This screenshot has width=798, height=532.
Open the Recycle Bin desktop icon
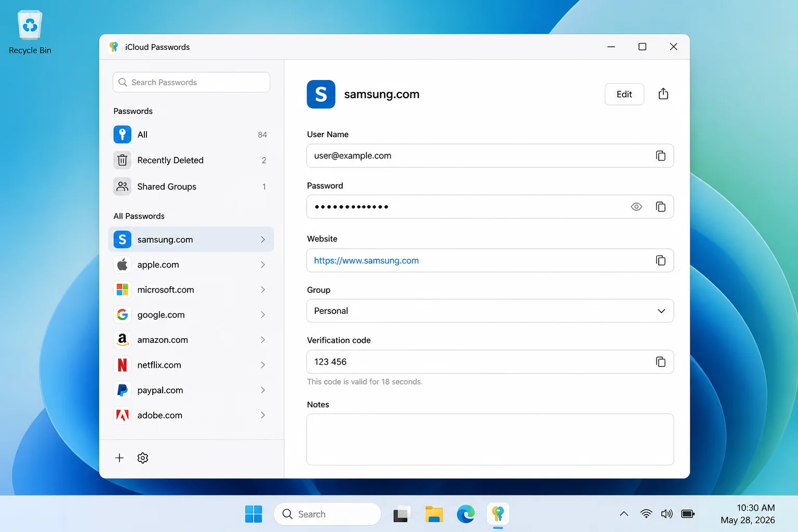[x=30, y=32]
